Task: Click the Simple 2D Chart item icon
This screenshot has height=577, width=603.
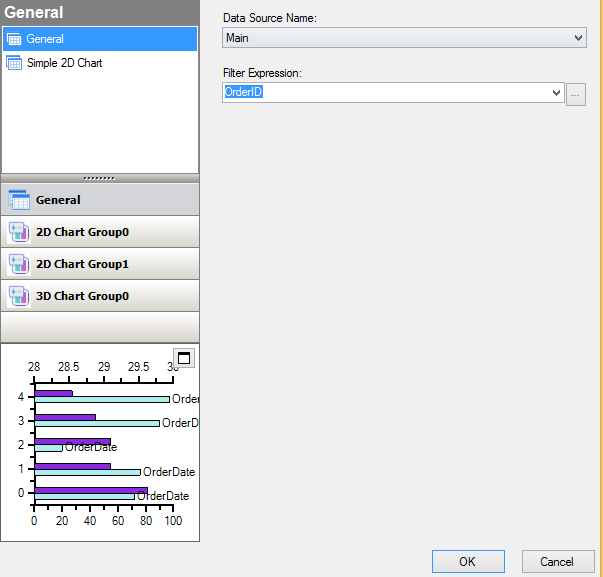Action: point(14,63)
